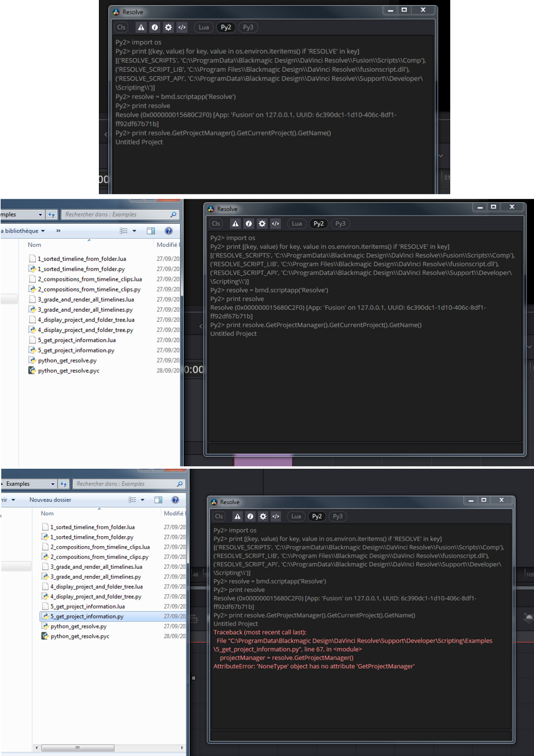The height and width of the screenshot is (756, 534).
Task: Click </> icon in the standalone console without explorer
Action: pyautogui.click(x=182, y=27)
